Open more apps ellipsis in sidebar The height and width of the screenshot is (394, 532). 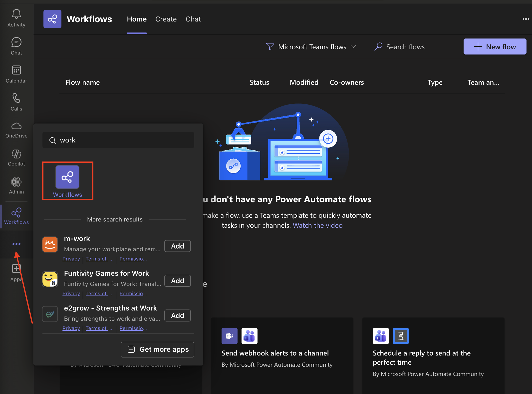tap(16, 244)
